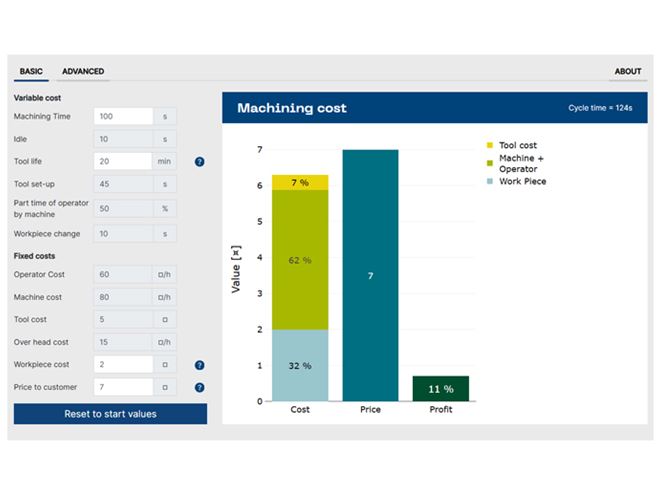Click the yellow Tool cost legend swatch
The height and width of the screenshot is (495, 660).
[490, 146]
